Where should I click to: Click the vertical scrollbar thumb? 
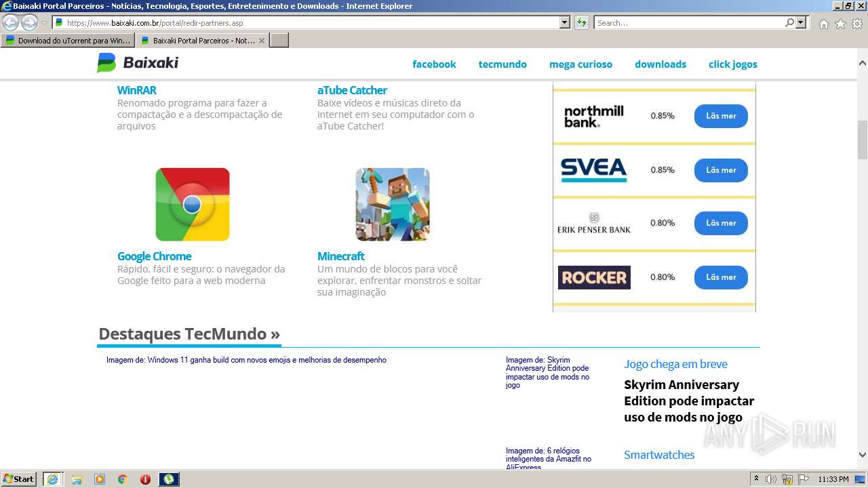click(x=862, y=139)
